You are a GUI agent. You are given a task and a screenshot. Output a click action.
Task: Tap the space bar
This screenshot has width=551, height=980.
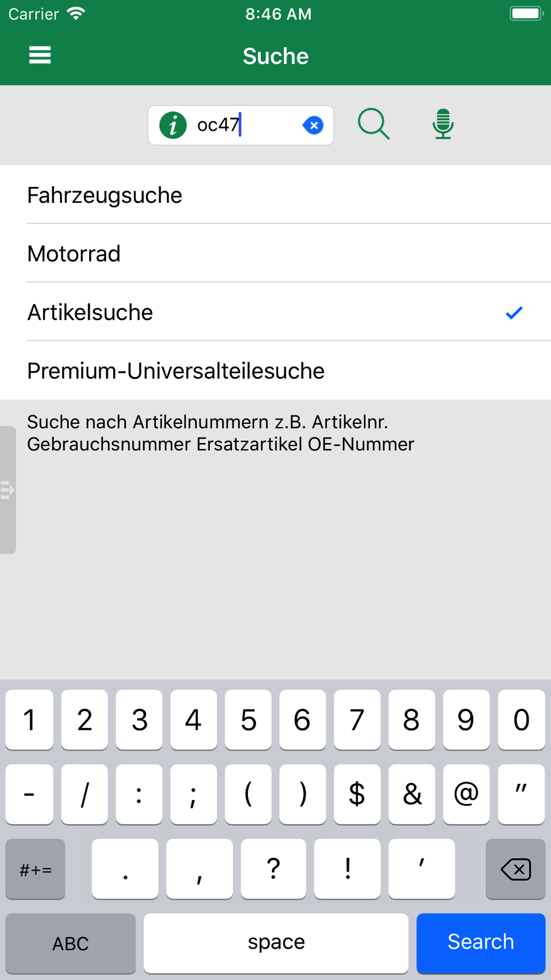click(x=276, y=943)
